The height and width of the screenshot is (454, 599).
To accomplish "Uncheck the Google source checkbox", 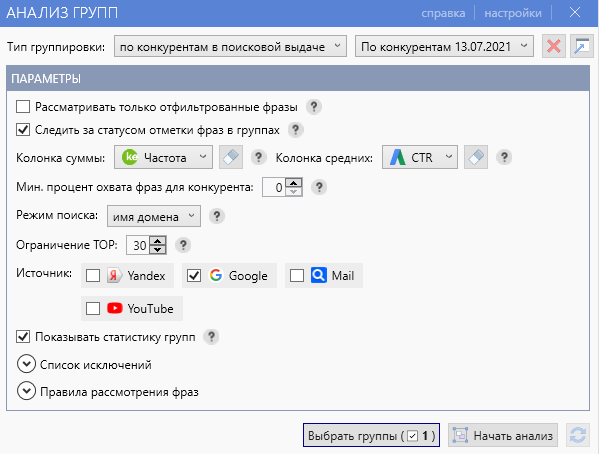I will coord(194,276).
